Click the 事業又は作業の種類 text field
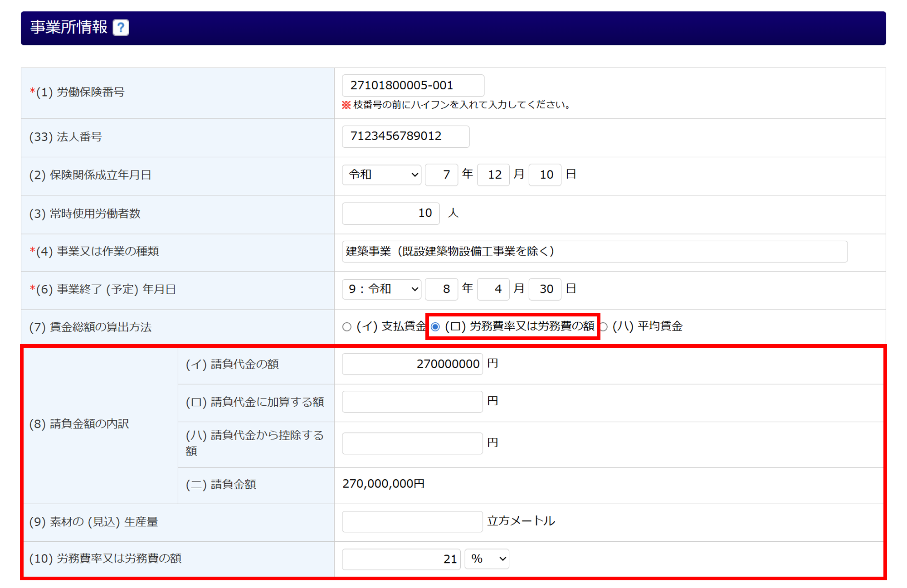907x588 pixels. pos(594,252)
